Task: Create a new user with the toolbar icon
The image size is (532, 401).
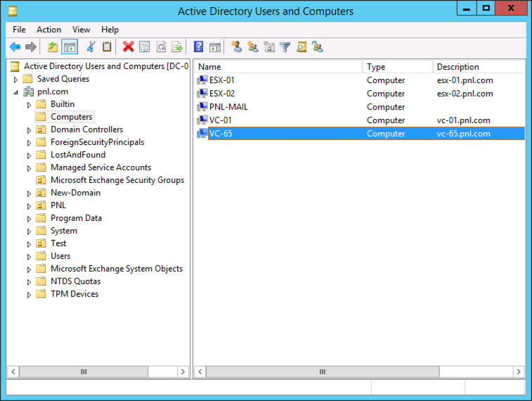Action: tap(236, 47)
